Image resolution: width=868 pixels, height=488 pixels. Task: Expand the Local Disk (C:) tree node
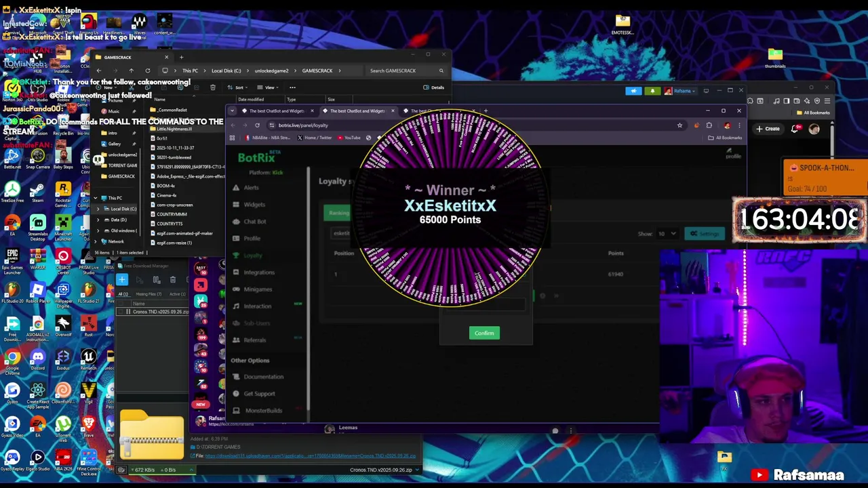pyautogui.click(x=98, y=209)
